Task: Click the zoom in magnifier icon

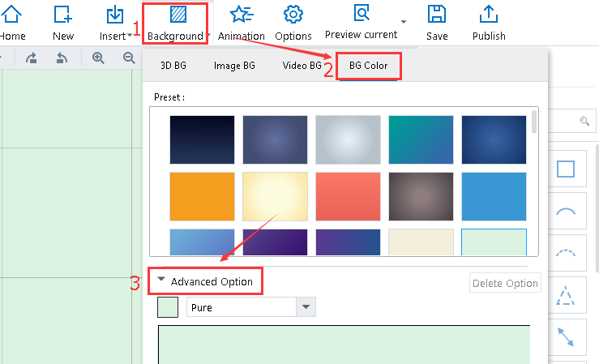Action: [98, 58]
